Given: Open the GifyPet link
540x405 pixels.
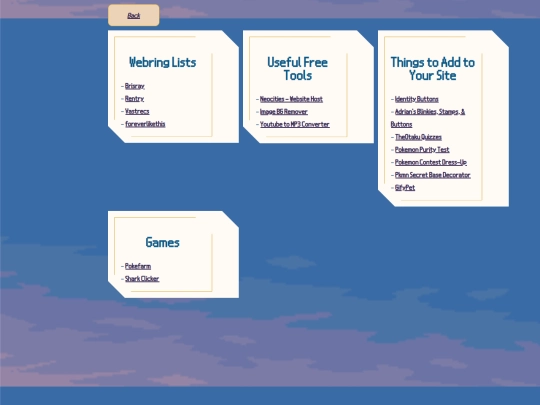Looking at the screenshot, I should pyautogui.click(x=405, y=188).
